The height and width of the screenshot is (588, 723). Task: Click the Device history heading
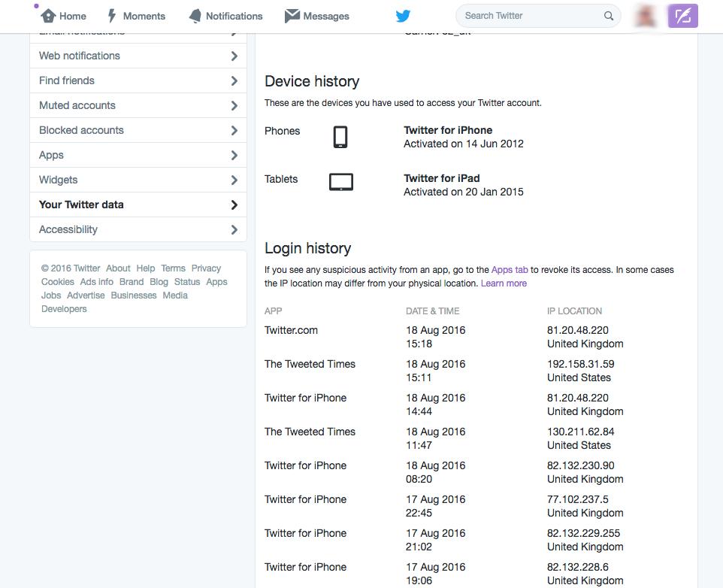(312, 82)
